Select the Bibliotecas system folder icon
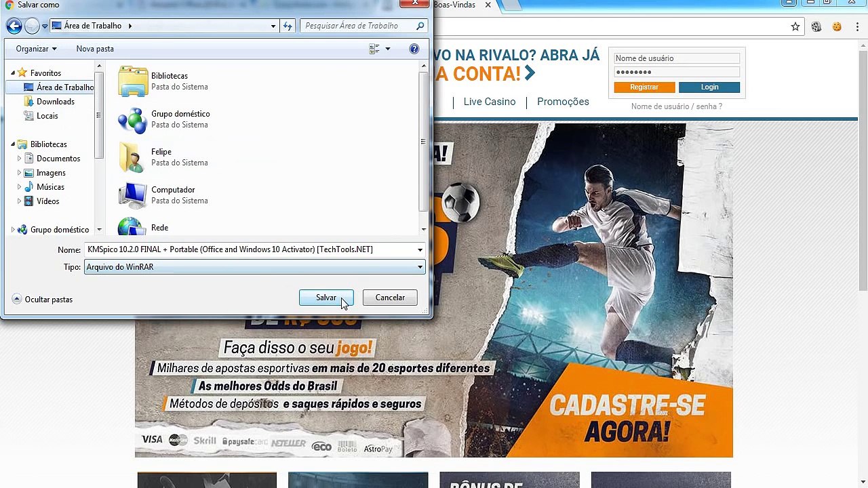 point(133,81)
